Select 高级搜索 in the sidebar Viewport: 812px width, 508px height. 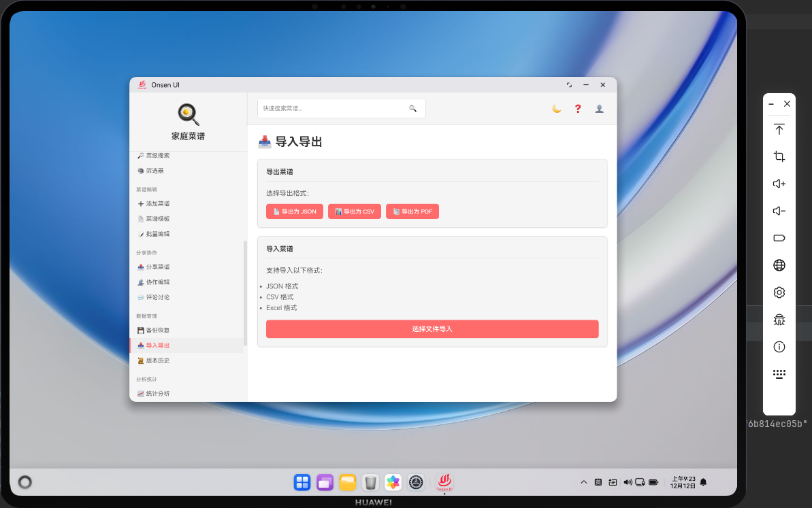157,155
